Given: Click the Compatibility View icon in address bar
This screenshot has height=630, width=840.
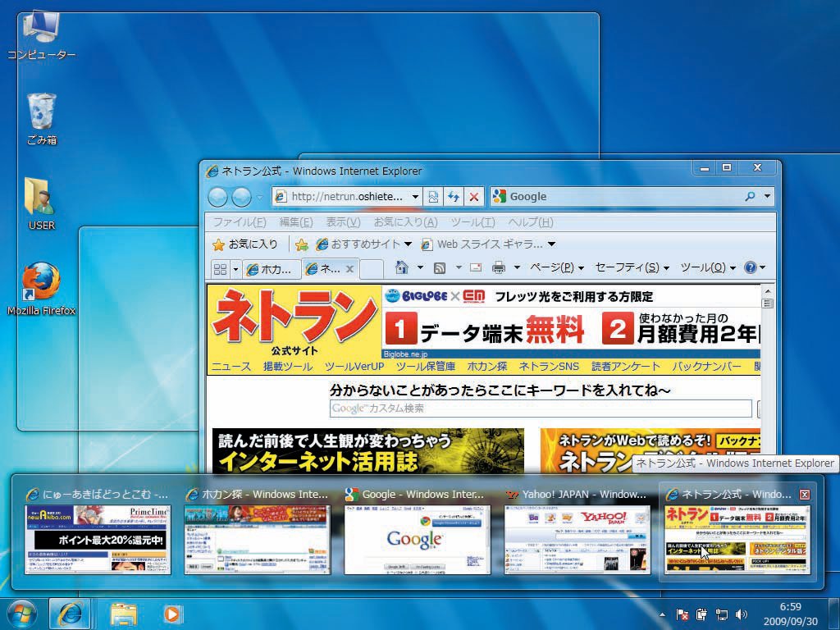Looking at the screenshot, I should (x=433, y=197).
